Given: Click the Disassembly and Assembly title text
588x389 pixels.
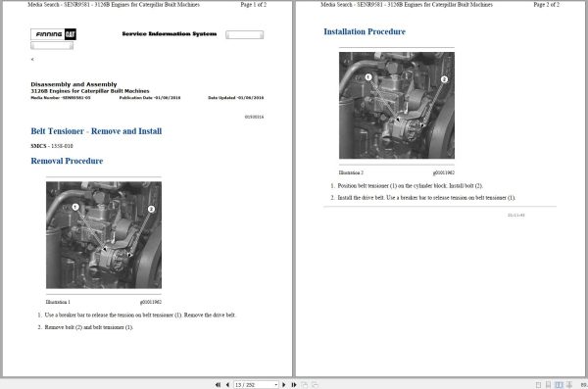Looking at the screenshot, I should point(73,84).
